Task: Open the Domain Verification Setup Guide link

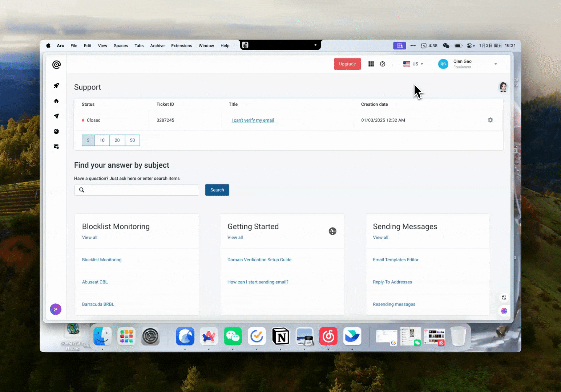Action: pyautogui.click(x=259, y=260)
